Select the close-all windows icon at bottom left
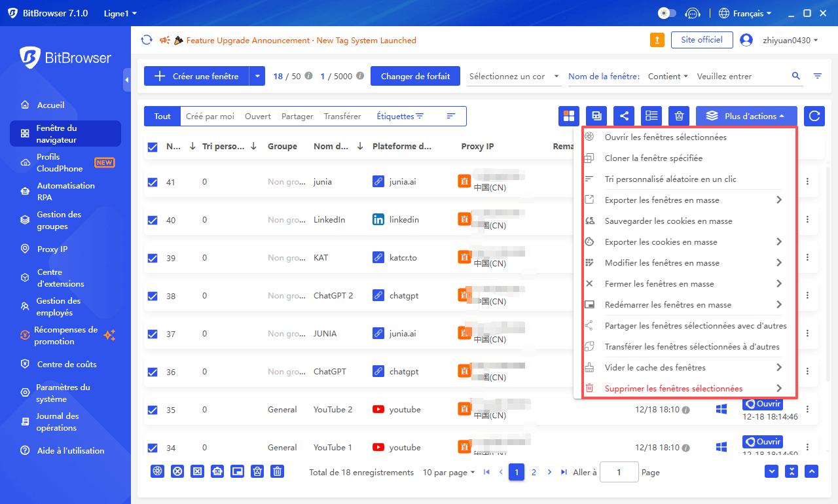Image resolution: width=838 pixels, height=504 pixels. click(177, 471)
